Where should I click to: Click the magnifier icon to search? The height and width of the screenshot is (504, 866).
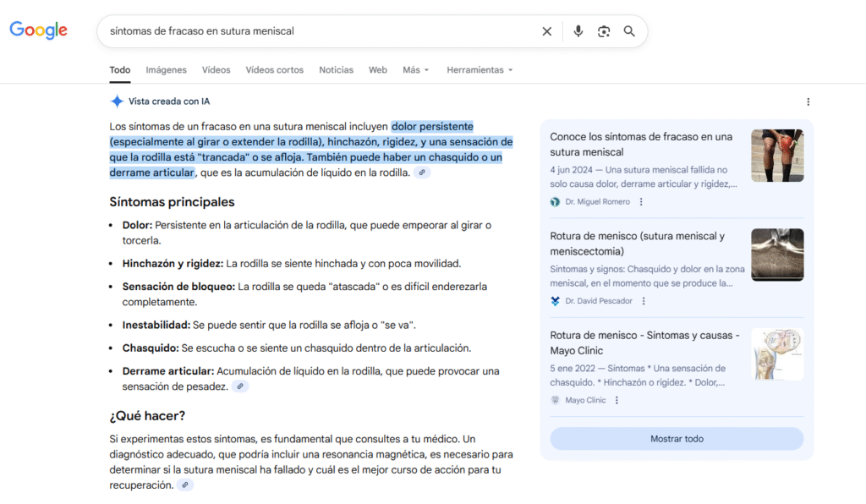629,30
